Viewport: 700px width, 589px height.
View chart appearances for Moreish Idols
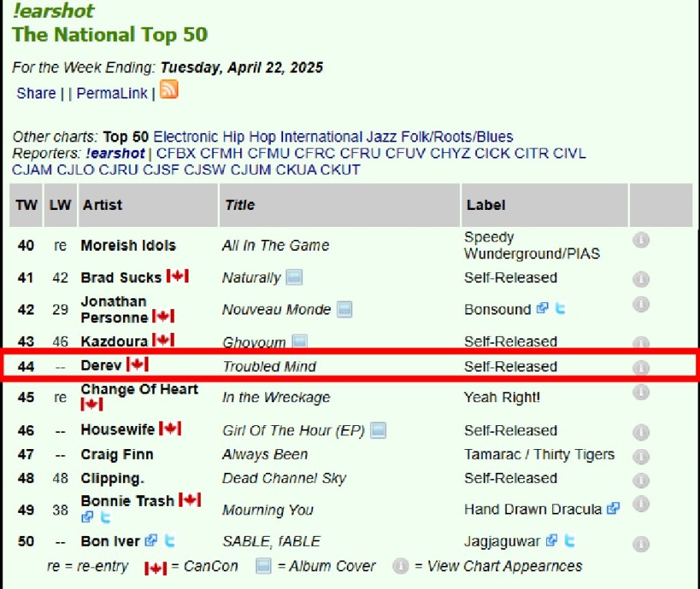click(640, 241)
